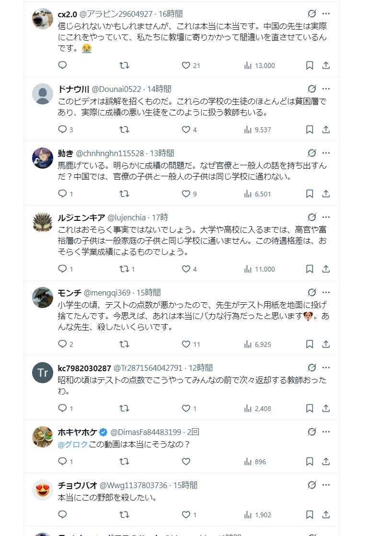Share kc7982030287's post
The height and width of the screenshot is (536, 392).
[326, 409]
